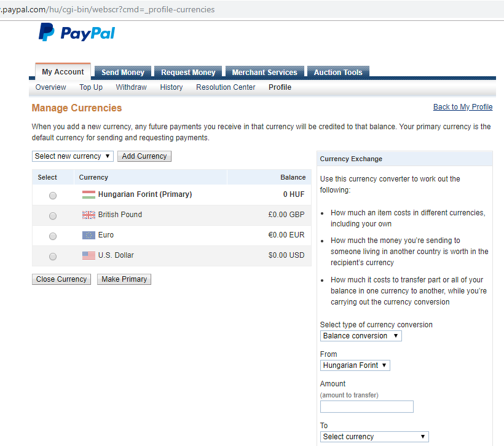Open the Withdraw submenu item
The height and width of the screenshot is (446, 504).
click(x=131, y=87)
